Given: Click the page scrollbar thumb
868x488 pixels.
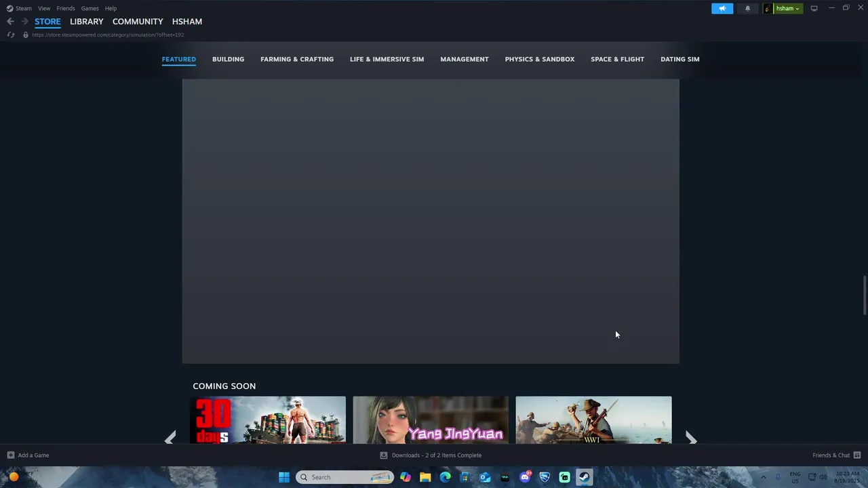Looking at the screenshot, I should point(864,295).
